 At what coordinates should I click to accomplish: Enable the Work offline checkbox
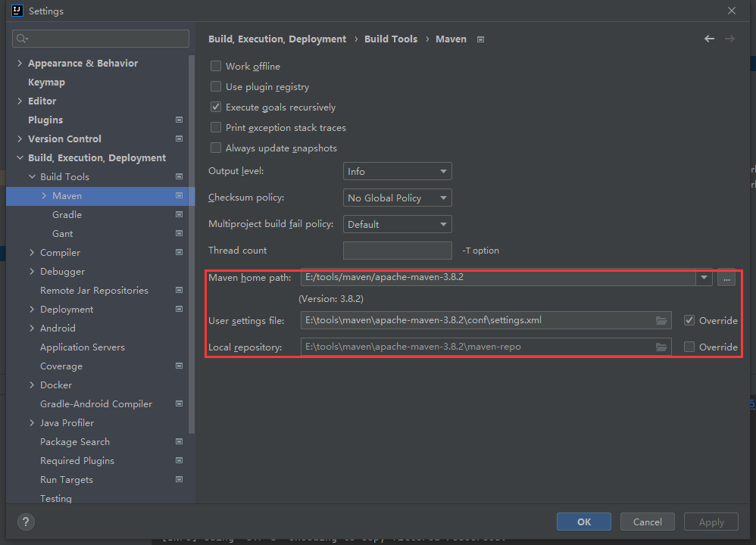click(216, 66)
